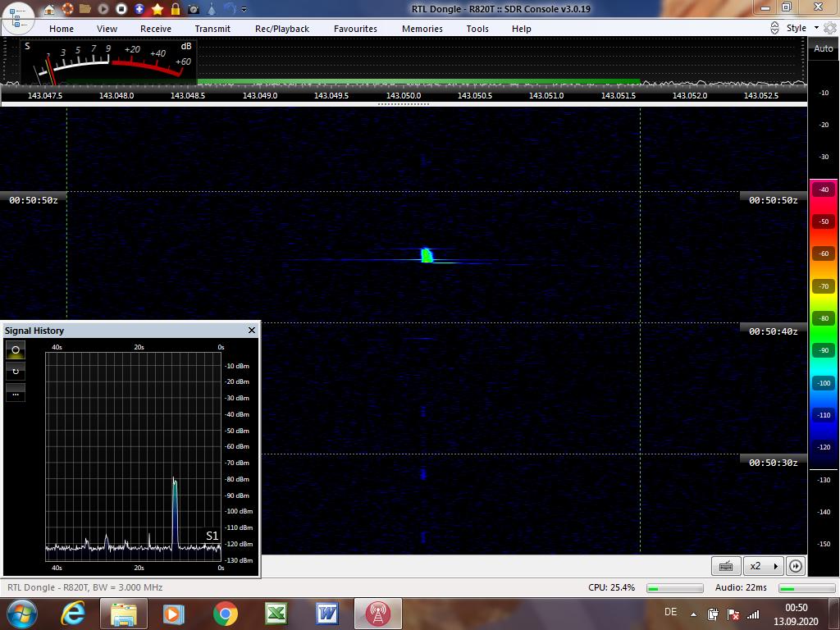This screenshot has height=630, width=840.
Task: Open the Receive ribbon tab
Action: pos(156,29)
